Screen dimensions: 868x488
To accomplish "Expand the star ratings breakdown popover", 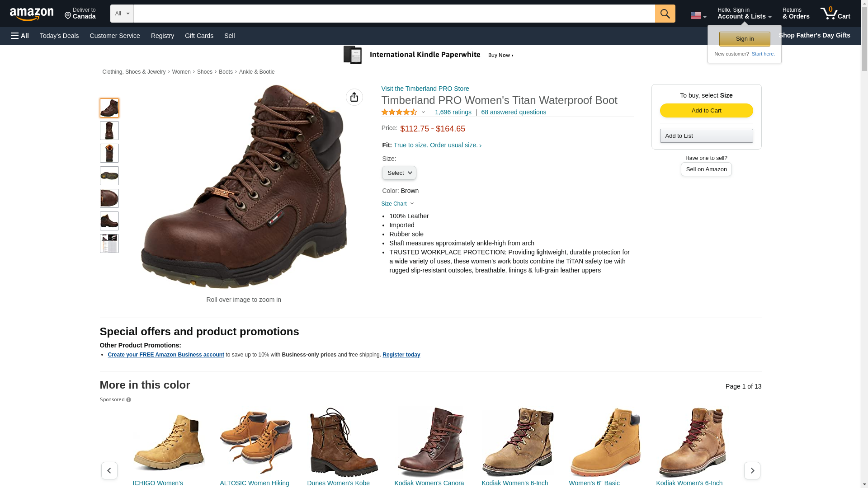I will [x=423, y=112].
